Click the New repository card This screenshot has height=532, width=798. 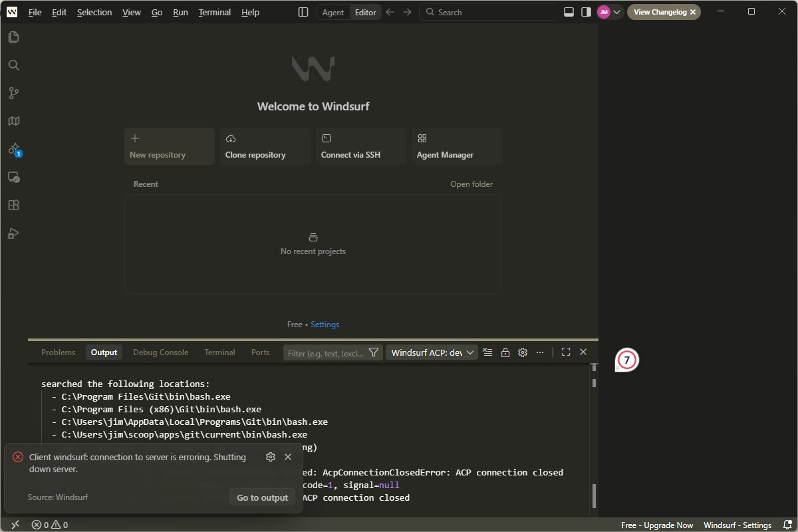pyautogui.click(x=170, y=146)
